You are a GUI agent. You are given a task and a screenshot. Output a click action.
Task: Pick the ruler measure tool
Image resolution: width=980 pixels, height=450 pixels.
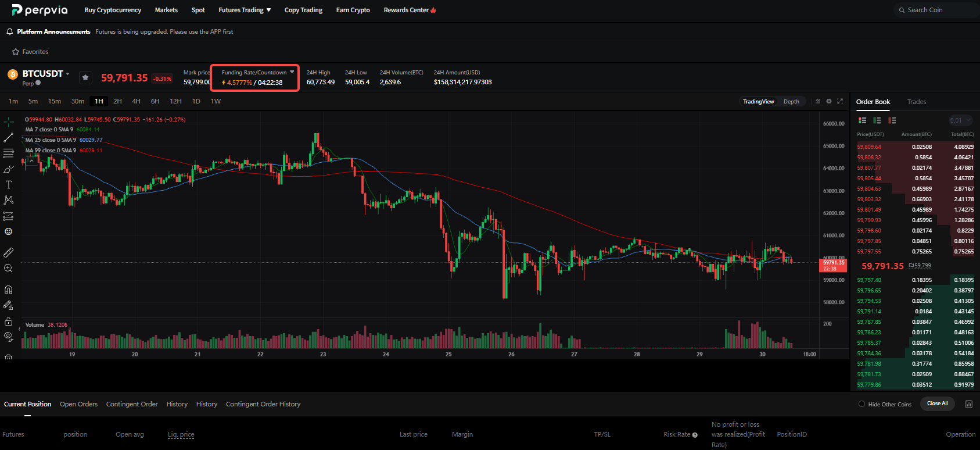[8, 252]
